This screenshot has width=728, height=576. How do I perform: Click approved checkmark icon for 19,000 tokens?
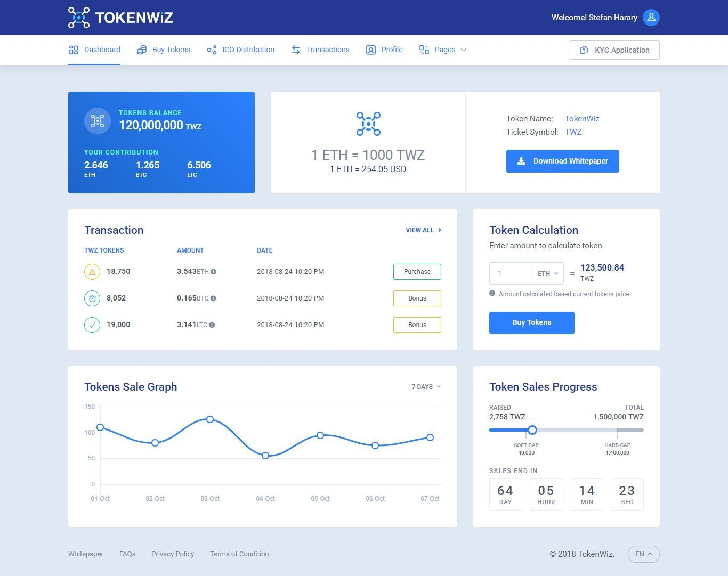click(x=92, y=325)
